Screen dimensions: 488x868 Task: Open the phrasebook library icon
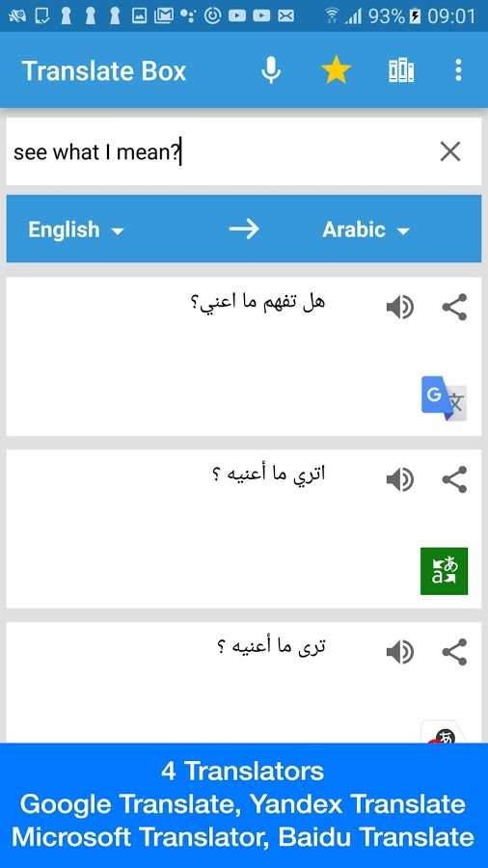tap(401, 70)
